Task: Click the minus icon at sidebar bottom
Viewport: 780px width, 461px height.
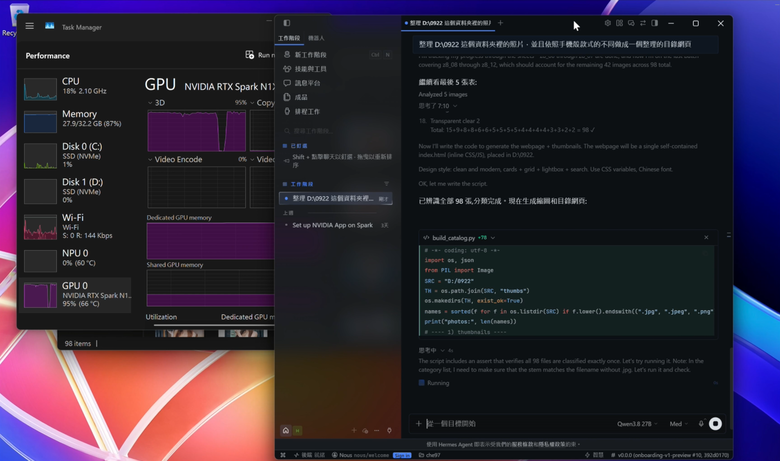Action: click(377, 431)
